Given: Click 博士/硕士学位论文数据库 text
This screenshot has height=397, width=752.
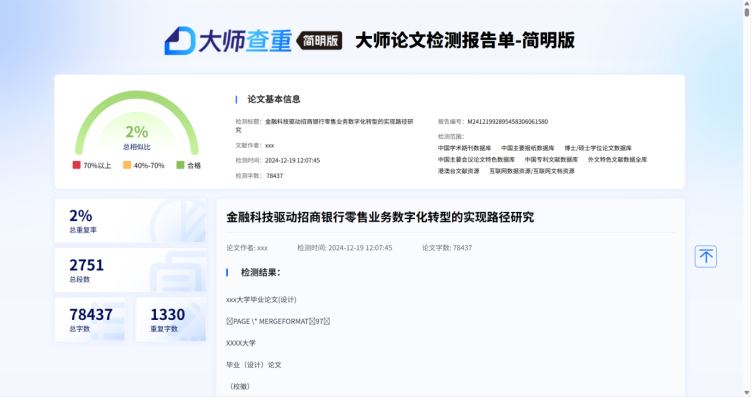Looking at the screenshot, I should tap(598, 148).
